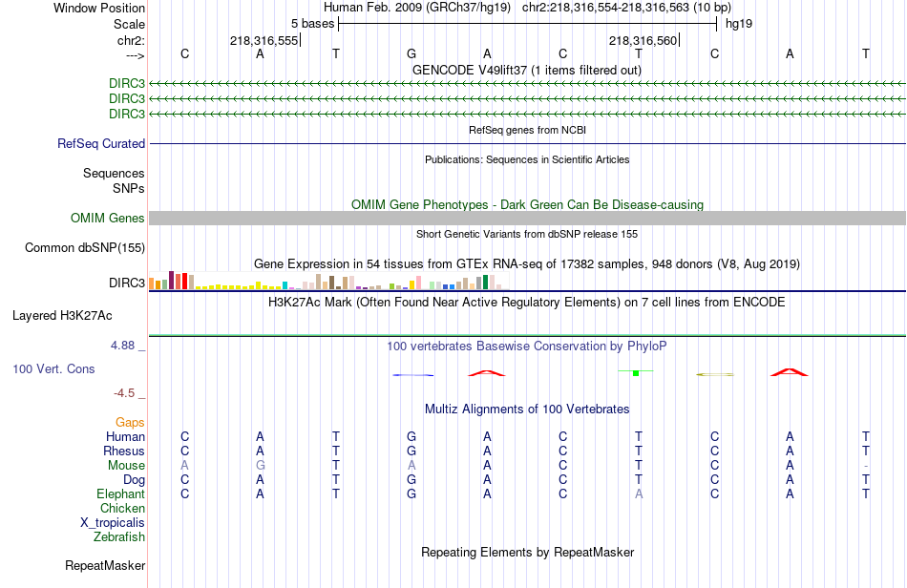Image resolution: width=907 pixels, height=588 pixels.
Task: Click the 218,316,555 position label
Action: 264,40
